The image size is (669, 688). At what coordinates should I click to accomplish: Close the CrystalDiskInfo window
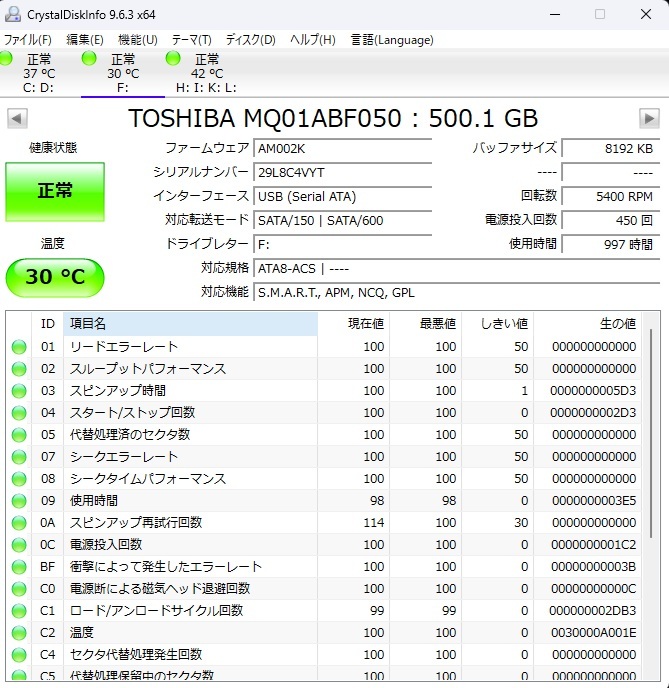pos(646,14)
